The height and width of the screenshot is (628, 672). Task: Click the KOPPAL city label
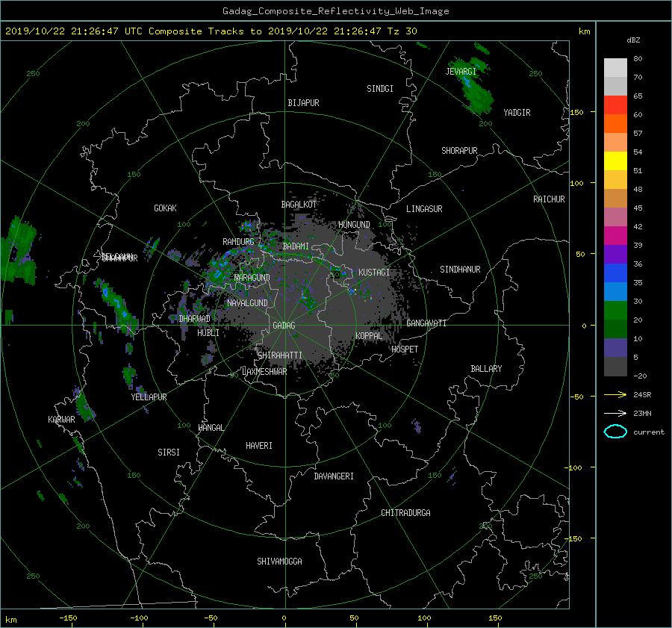point(369,336)
